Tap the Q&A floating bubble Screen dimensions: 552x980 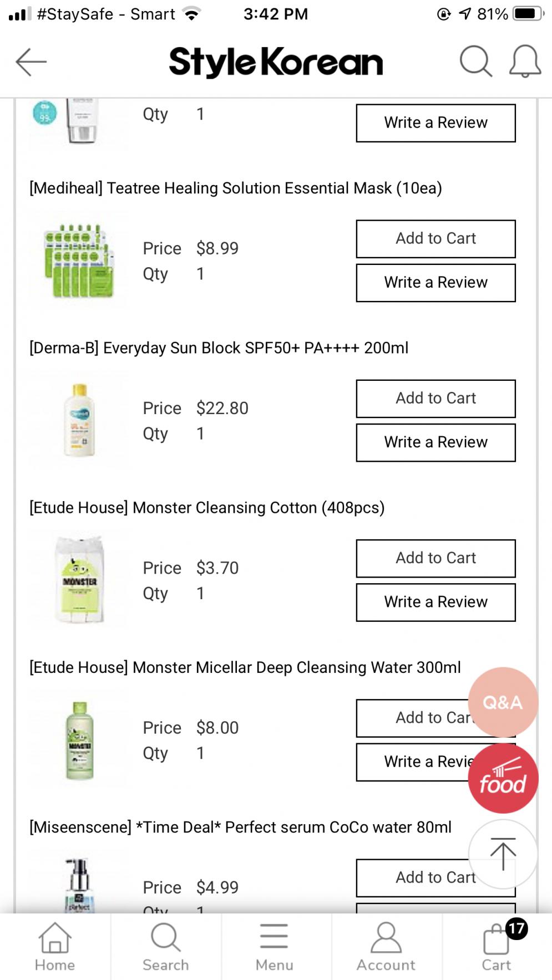(x=503, y=702)
